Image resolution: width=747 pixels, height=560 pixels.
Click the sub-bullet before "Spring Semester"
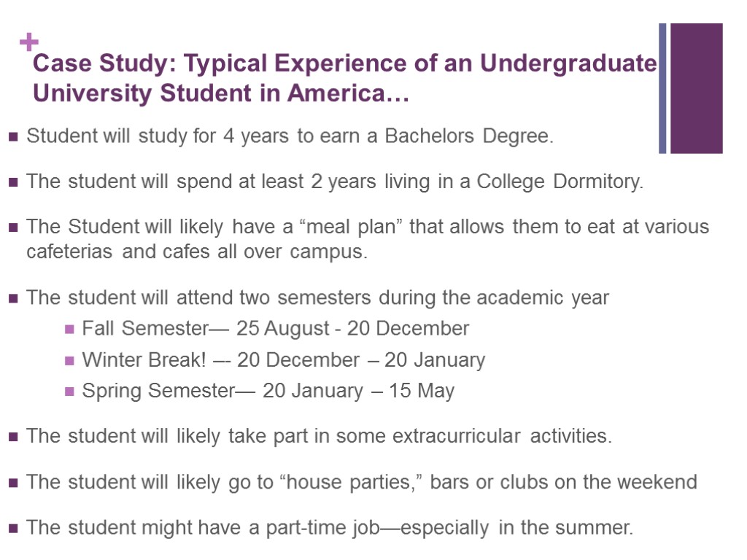click(69, 392)
